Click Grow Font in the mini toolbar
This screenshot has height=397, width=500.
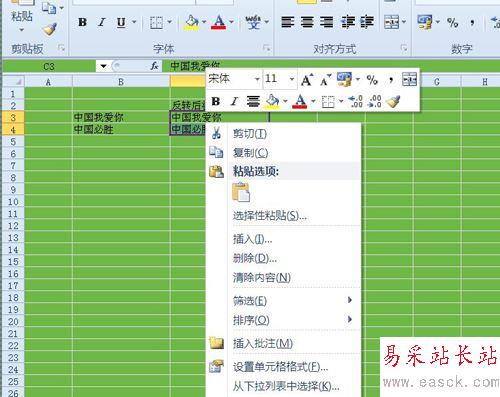(x=307, y=80)
